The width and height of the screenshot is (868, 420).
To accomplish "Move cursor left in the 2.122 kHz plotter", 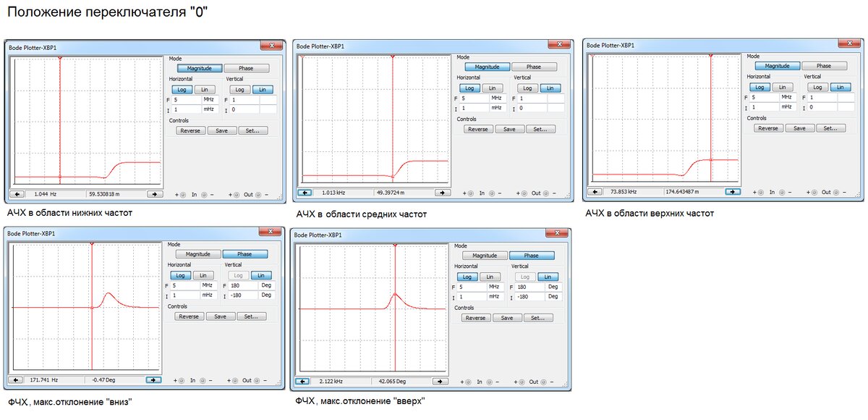I will pos(302,381).
